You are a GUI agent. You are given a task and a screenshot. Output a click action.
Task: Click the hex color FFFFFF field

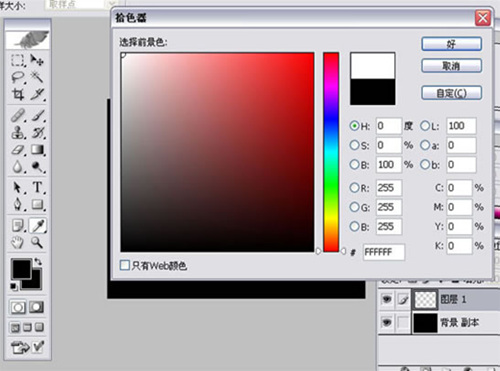(x=384, y=252)
